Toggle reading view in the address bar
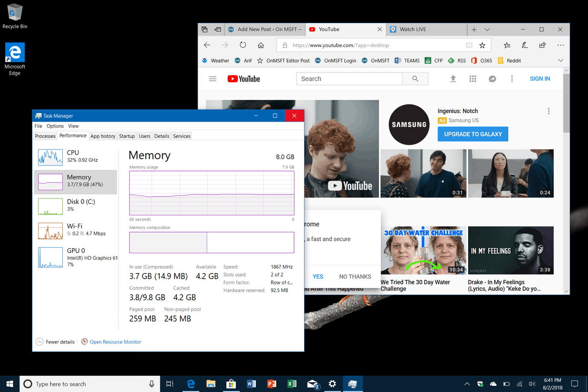Screen dimensions: 588x392 (469, 45)
